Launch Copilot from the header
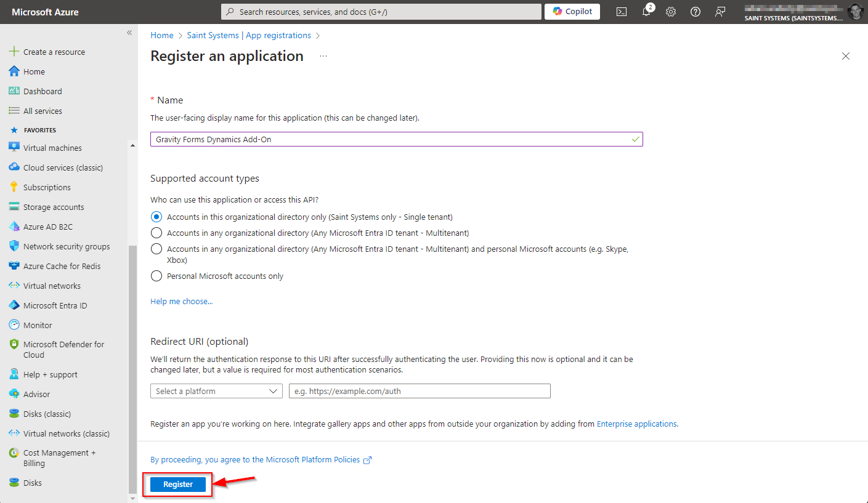868x503 pixels. (x=572, y=12)
